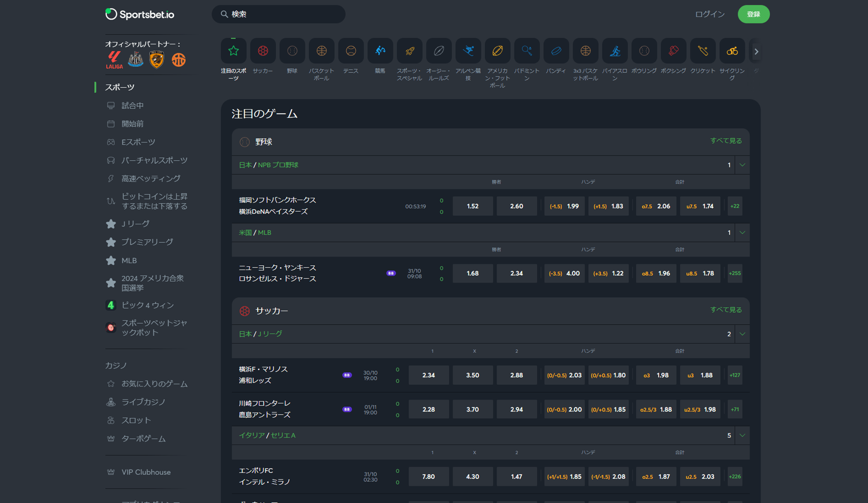The height and width of the screenshot is (503, 868).
Task: Select the soccer (サッカー) sport icon
Action: [x=263, y=51]
